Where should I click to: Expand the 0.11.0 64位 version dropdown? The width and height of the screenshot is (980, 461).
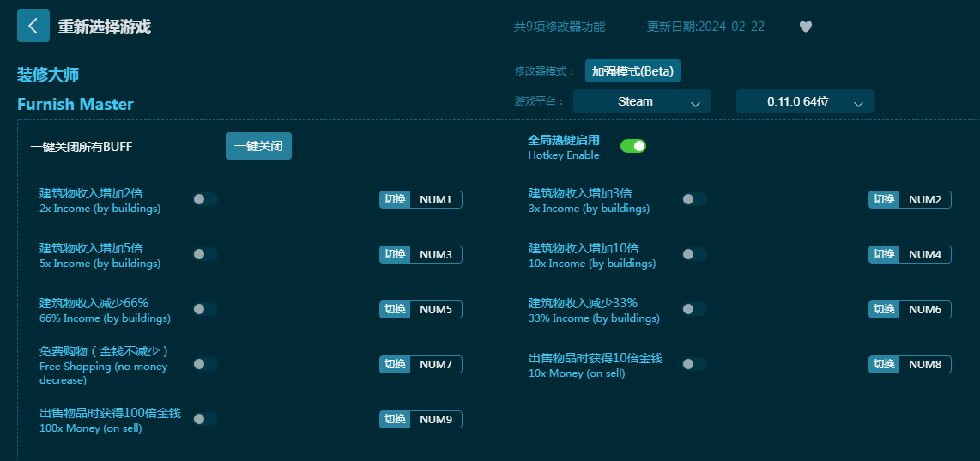(804, 101)
